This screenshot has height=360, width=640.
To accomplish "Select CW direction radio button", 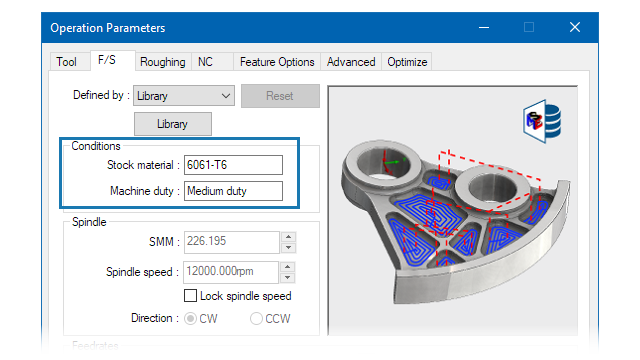I will [x=190, y=318].
